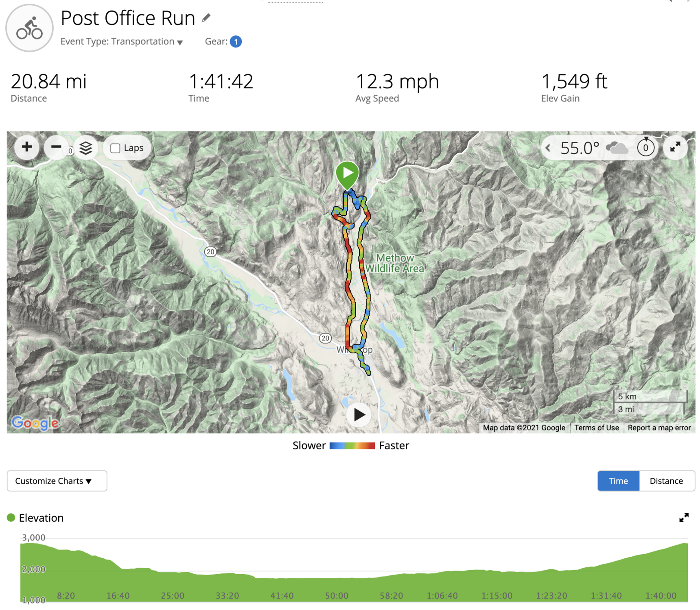
Task: Switch chart axis to Distance
Action: pos(666,481)
